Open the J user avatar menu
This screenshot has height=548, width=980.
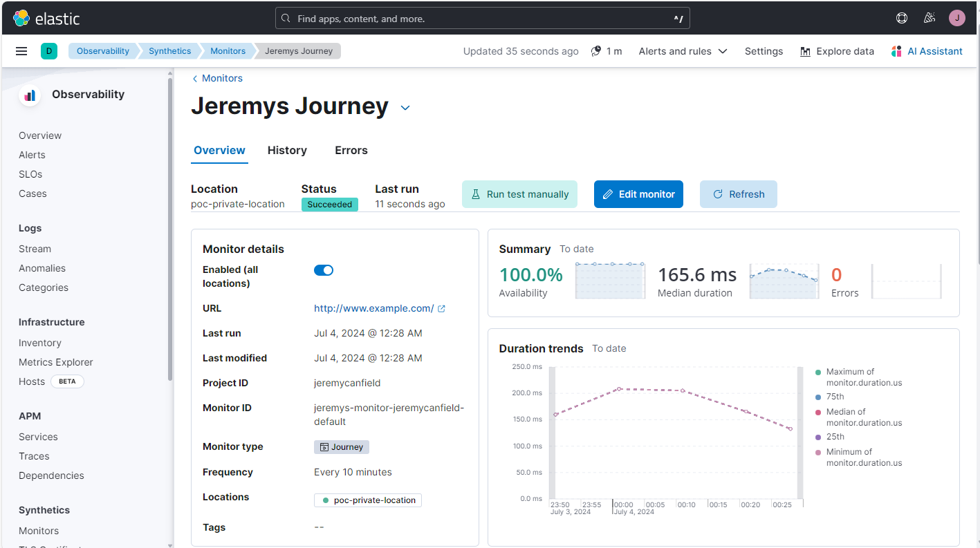pos(957,18)
